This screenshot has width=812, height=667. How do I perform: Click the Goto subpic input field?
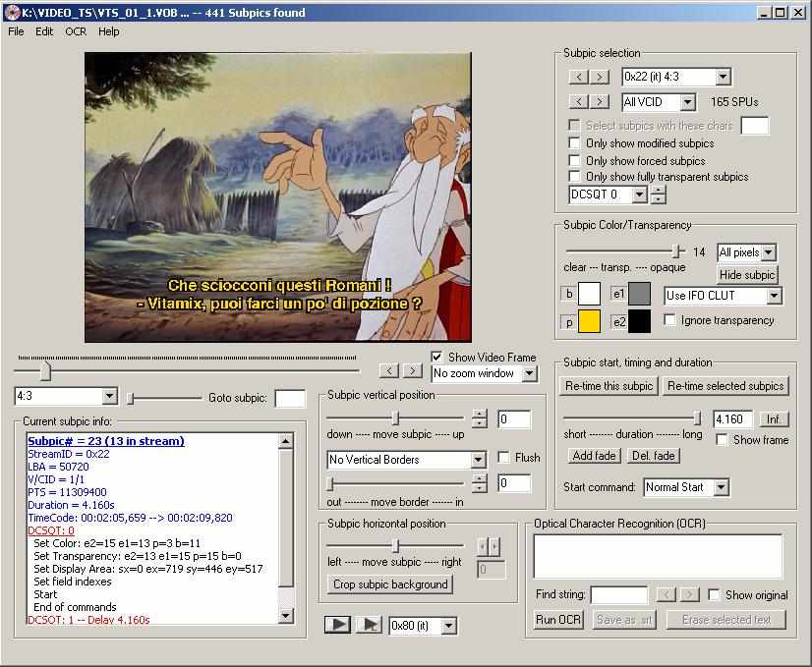[290, 399]
